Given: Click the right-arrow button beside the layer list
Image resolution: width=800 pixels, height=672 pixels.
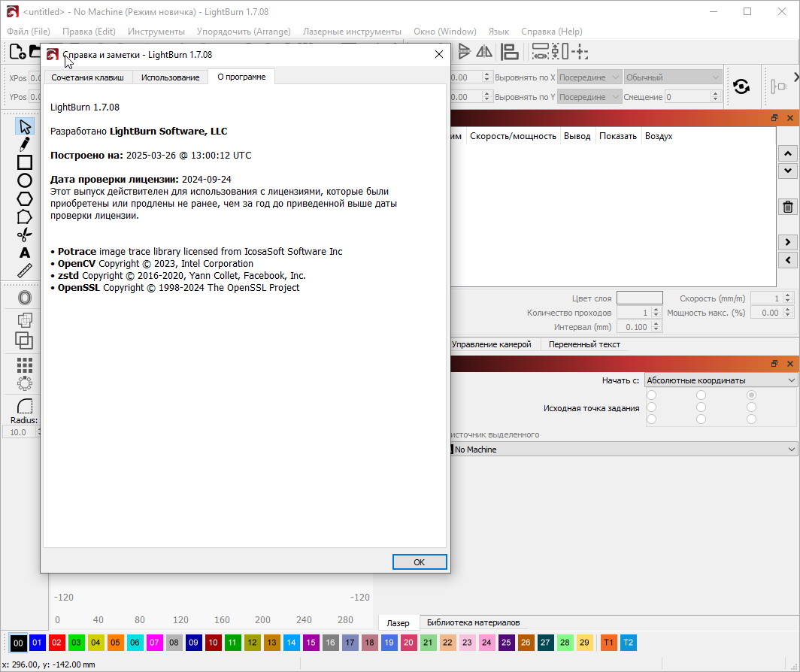Looking at the screenshot, I should (788, 242).
